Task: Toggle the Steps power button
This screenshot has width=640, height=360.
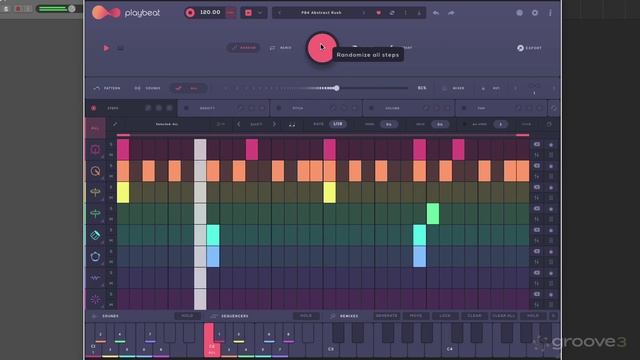Action: point(93,108)
